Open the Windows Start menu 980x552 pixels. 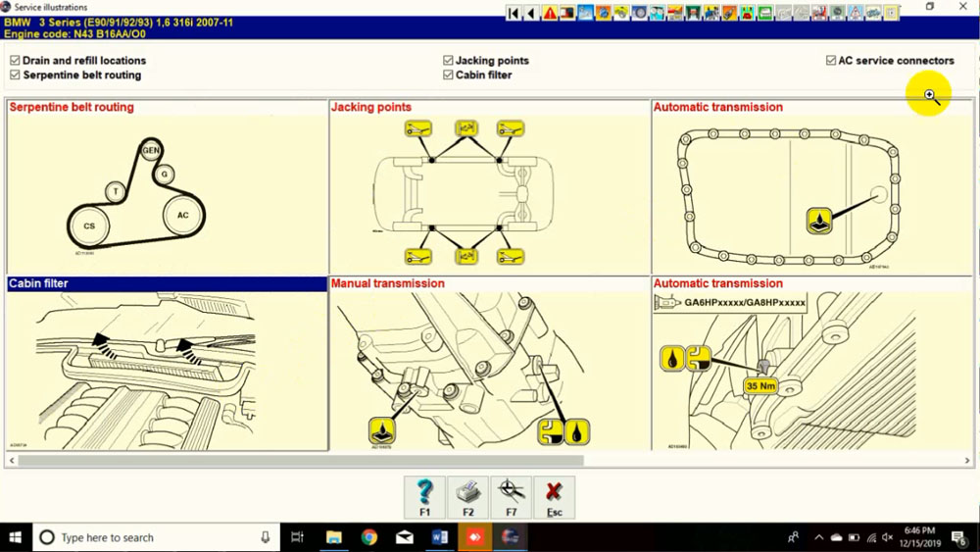pos(15,537)
